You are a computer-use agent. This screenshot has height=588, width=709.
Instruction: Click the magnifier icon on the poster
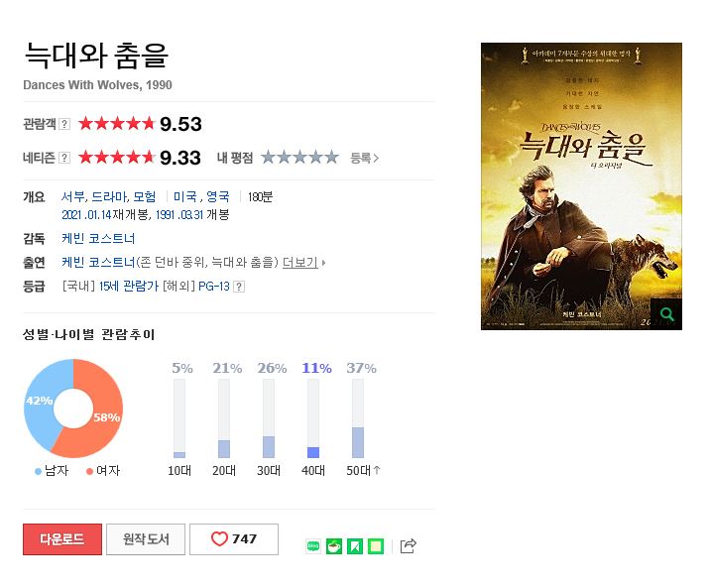pos(666,314)
